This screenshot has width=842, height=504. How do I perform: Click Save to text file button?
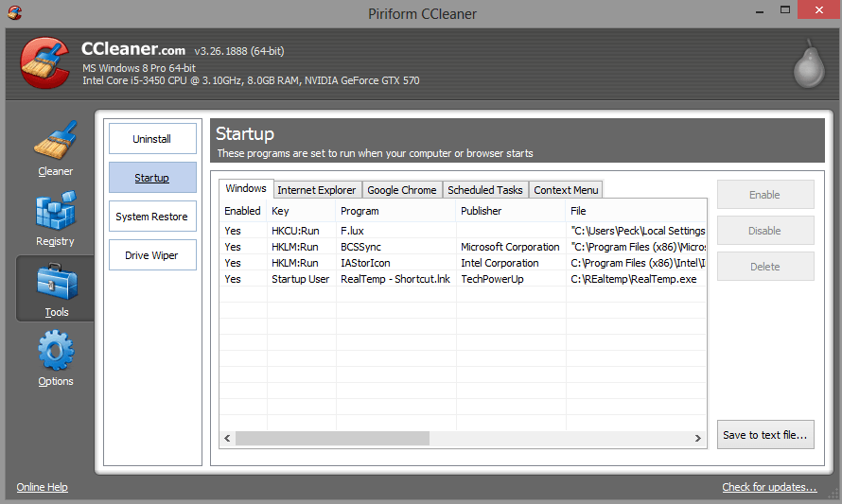point(764,435)
